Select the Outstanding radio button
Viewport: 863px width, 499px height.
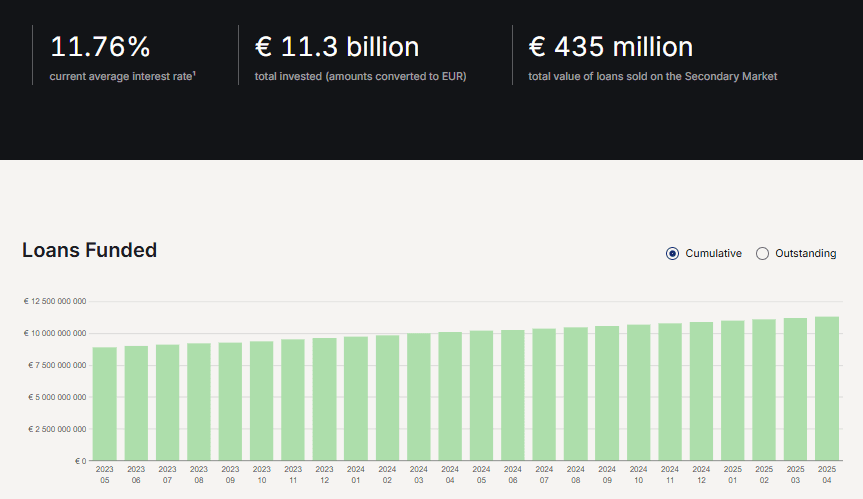pos(762,253)
